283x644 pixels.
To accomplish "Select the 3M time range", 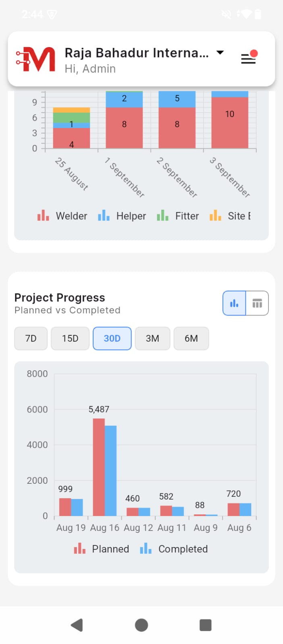I will coord(152,339).
